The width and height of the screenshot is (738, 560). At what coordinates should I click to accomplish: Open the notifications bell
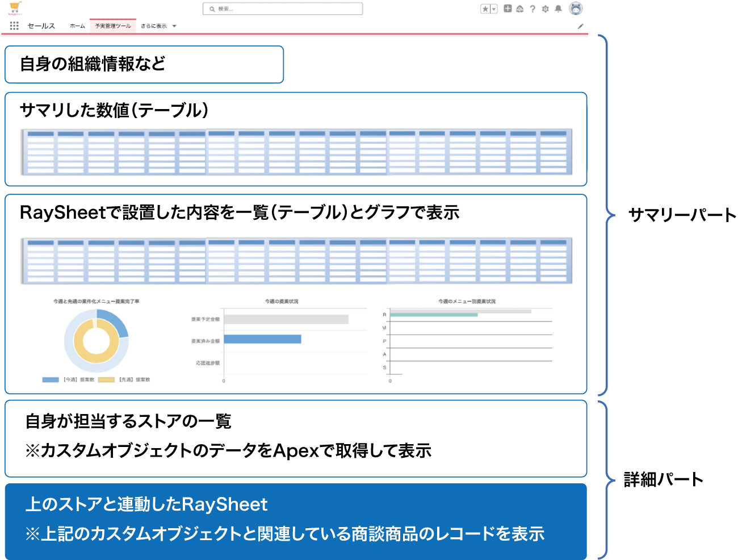click(559, 9)
